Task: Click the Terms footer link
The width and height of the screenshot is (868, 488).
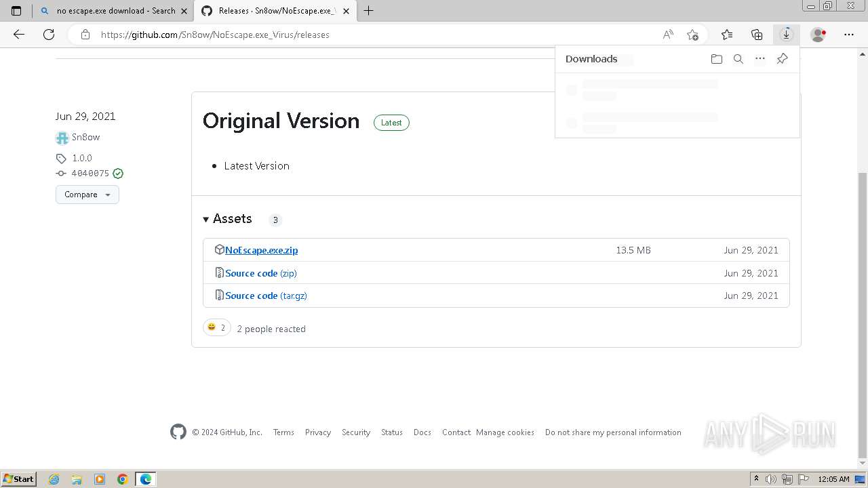Action: click(283, 432)
